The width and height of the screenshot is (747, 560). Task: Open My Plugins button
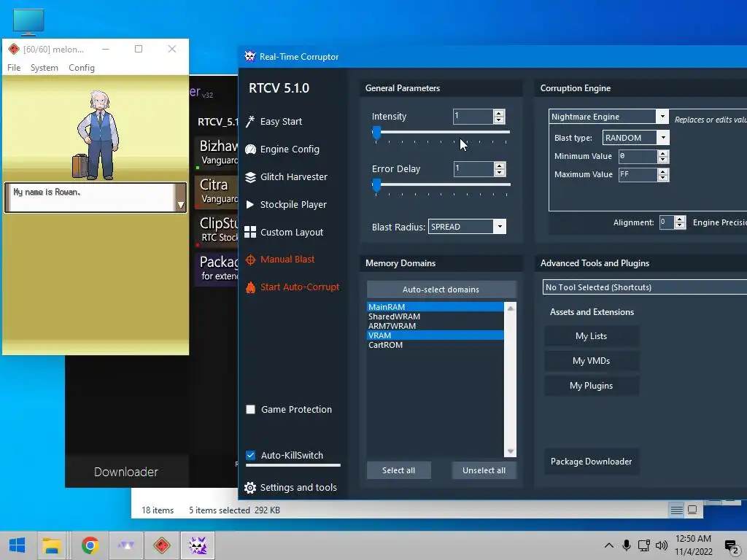coord(592,386)
